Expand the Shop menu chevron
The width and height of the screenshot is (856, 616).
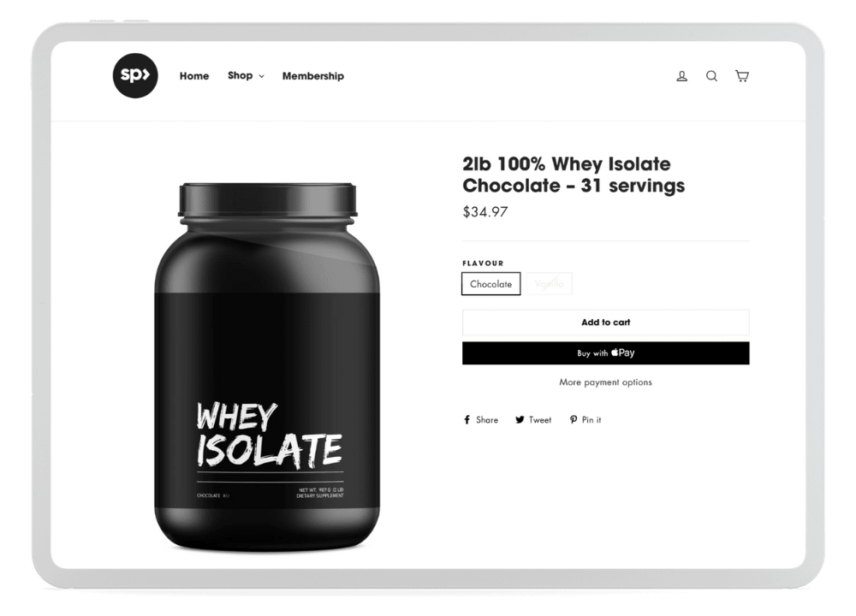[261, 76]
